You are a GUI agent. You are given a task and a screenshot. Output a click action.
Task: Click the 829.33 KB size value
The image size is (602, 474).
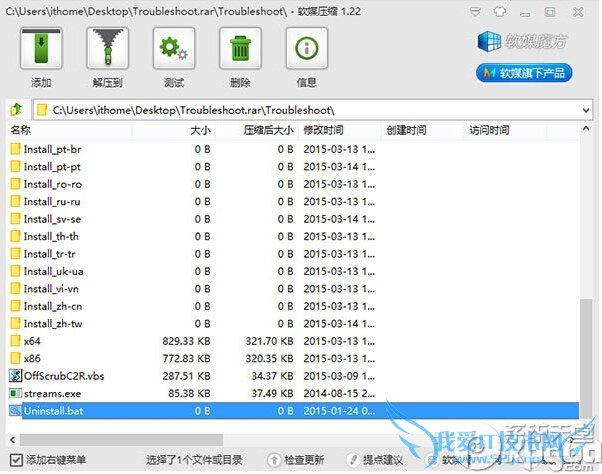[186, 341]
